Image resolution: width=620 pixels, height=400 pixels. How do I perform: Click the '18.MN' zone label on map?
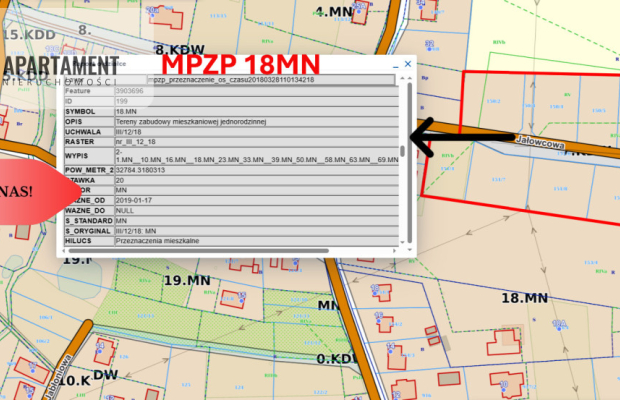click(x=524, y=298)
